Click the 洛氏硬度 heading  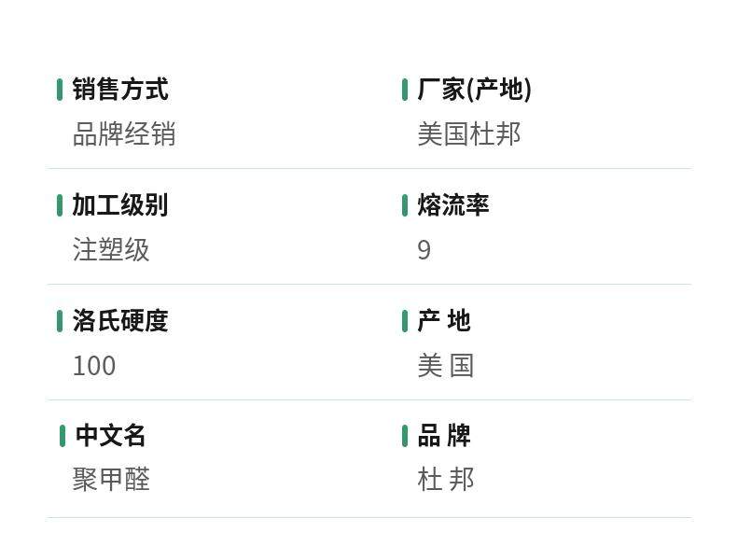(120, 321)
